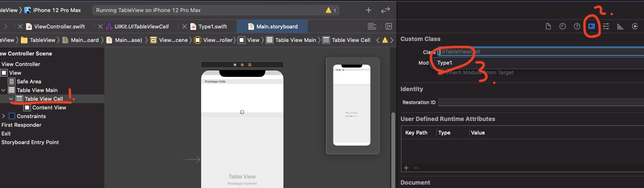Select the View row in outline

(11, 73)
